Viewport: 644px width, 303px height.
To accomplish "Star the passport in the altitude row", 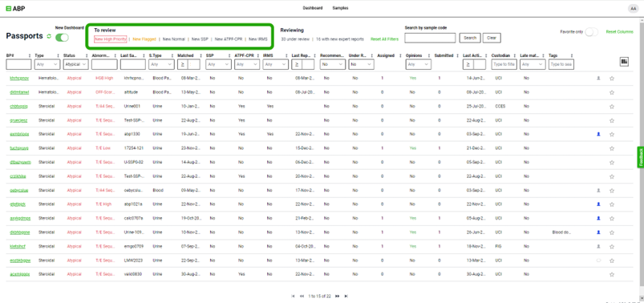I will pos(612,92).
